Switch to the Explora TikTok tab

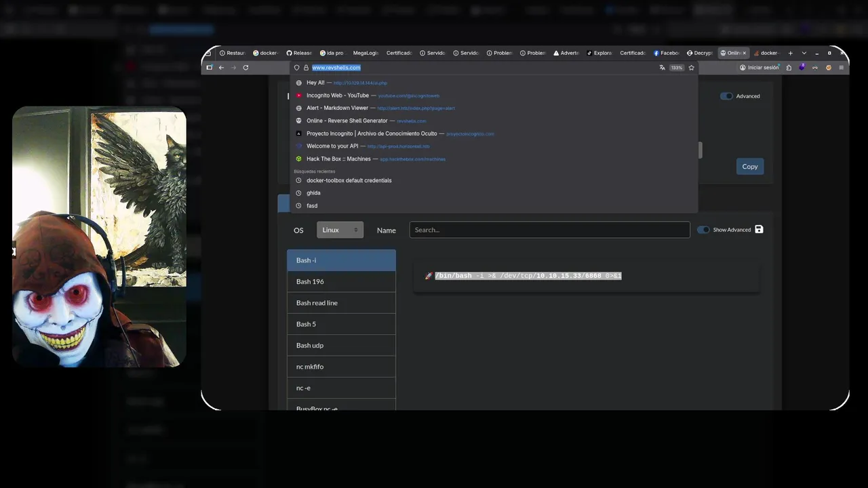click(x=599, y=53)
